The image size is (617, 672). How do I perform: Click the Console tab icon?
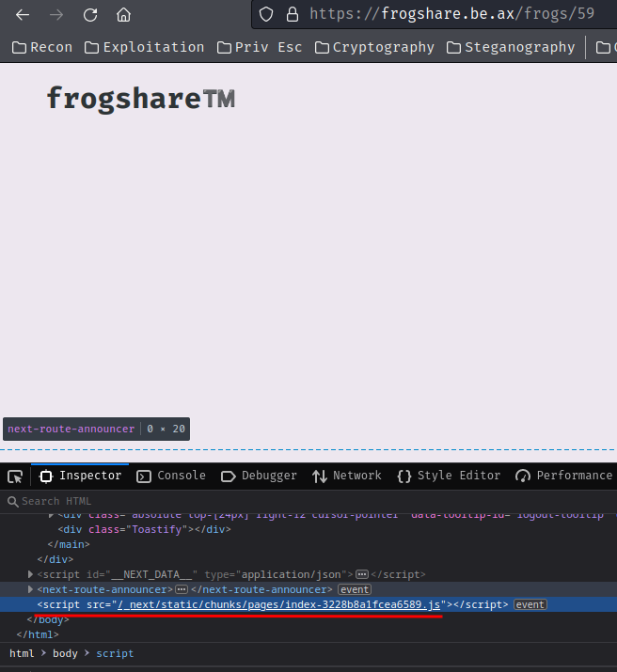coord(144,477)
